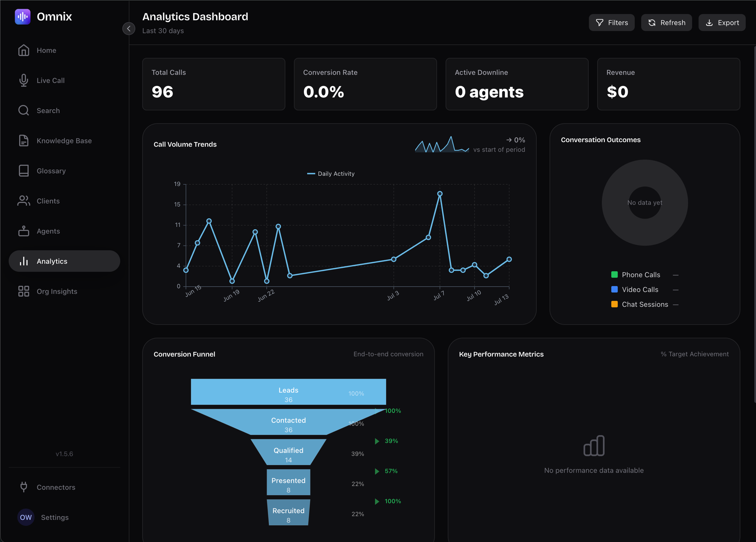Click the Omnix waveform logo icon

23,17
